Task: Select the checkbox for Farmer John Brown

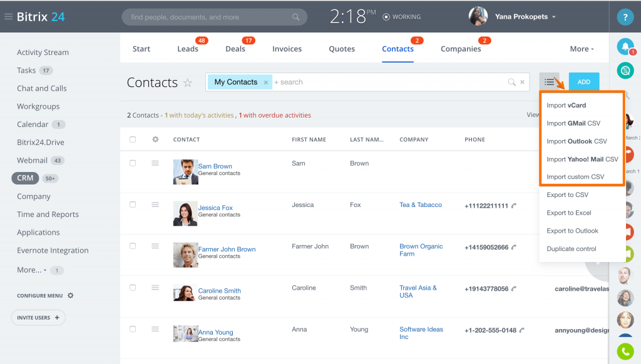Action: tap(133, 246)
